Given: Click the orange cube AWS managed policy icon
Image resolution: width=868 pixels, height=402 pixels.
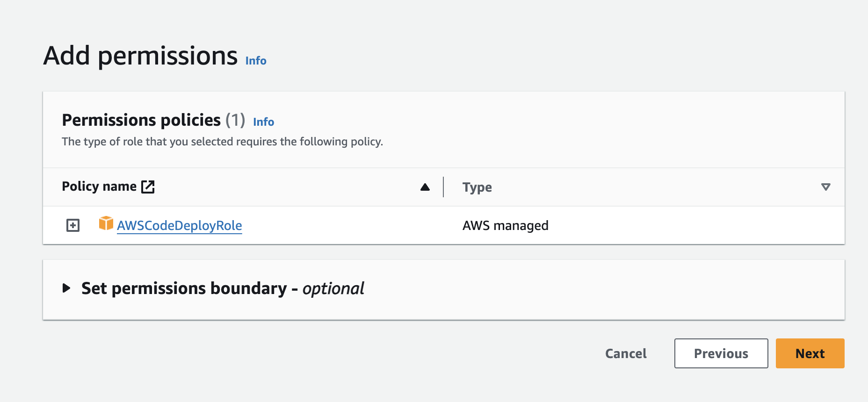Looking at the screenshot, I should click(106, 223).
